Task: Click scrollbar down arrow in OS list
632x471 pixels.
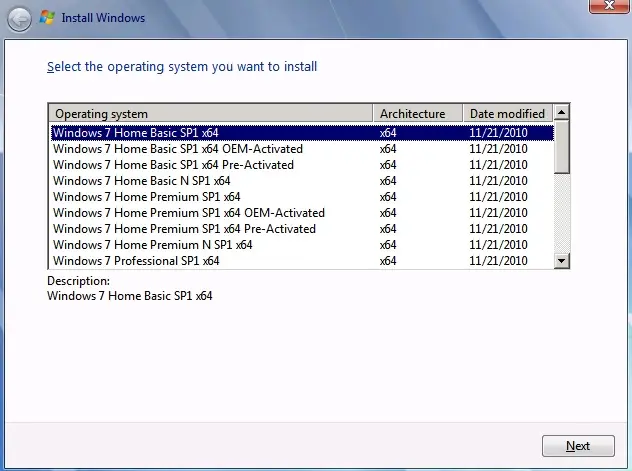Action: point(561,261)
